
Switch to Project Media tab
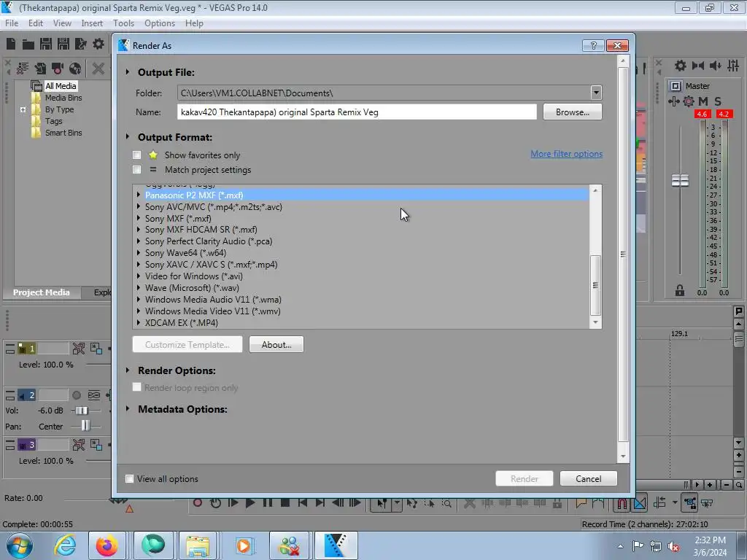[42, 292]
